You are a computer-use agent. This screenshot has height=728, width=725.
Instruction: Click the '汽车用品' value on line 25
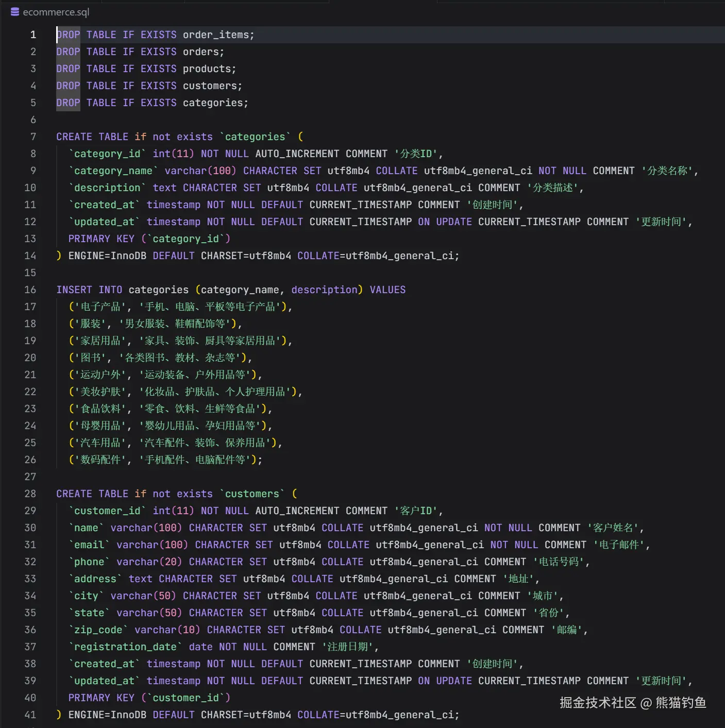pos(100,443)
